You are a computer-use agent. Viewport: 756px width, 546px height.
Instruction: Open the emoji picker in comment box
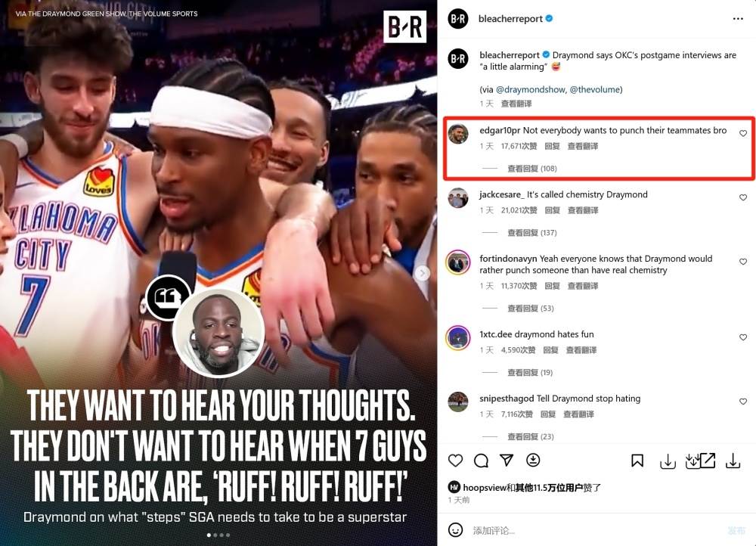click(x=455, y=529)
